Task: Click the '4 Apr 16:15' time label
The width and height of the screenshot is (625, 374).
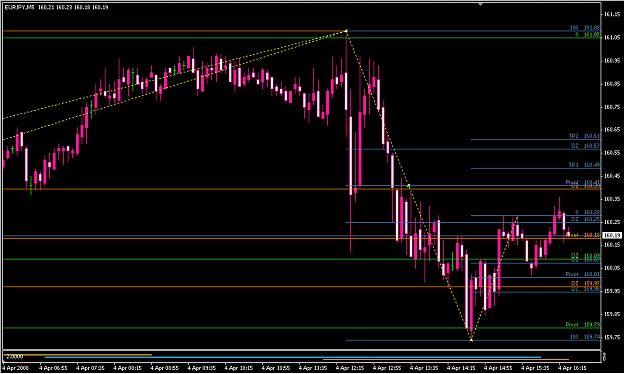Action: (x=572, y=368)
